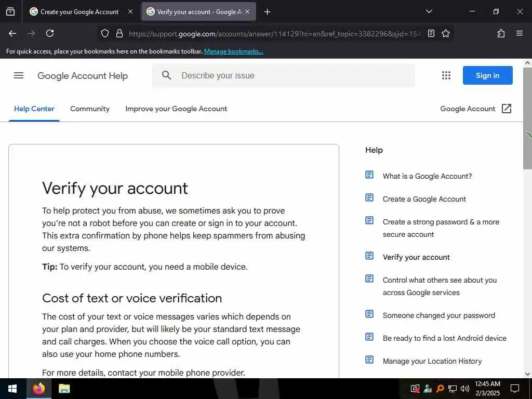Click the scrollbar down arrow
The image size is (532, 399).
[527, 374]
